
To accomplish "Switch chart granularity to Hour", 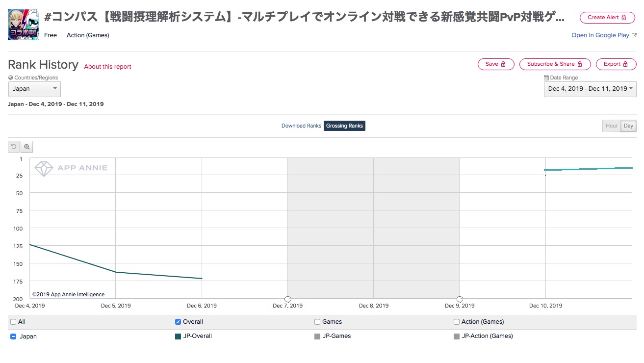I will (x=612, y=126).
